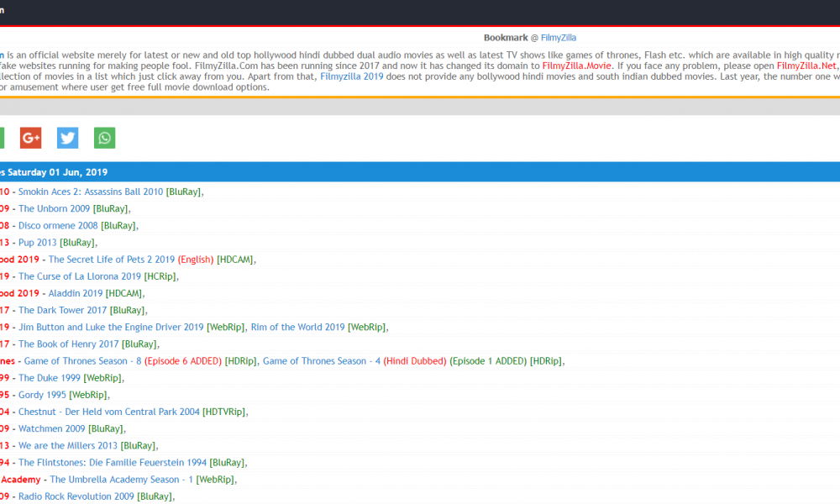
Task: Open The Curse of La Llorona 2019
Action: [x=79, y=276]
